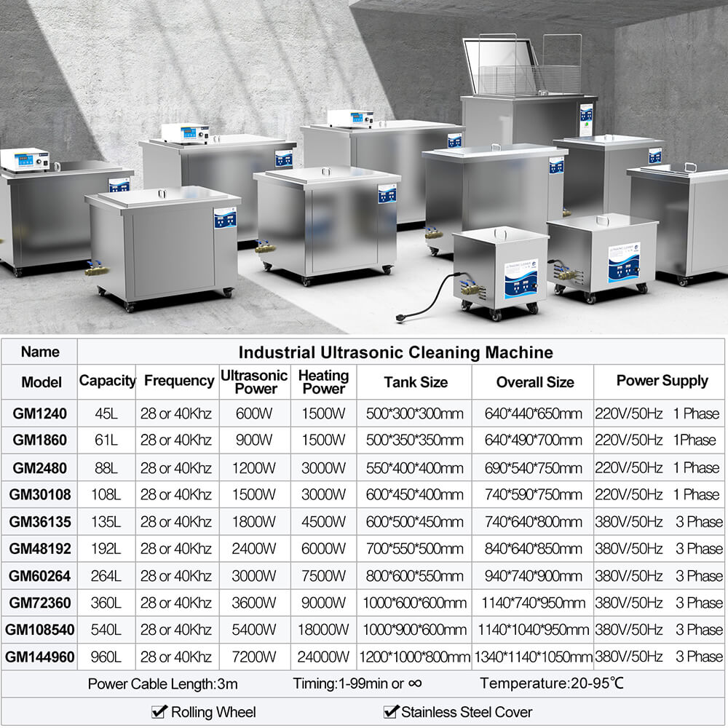The height and width of the screenshot is (728, 728).
Task: Click the 960L capacity cell
Action: (x=108, y=656)
